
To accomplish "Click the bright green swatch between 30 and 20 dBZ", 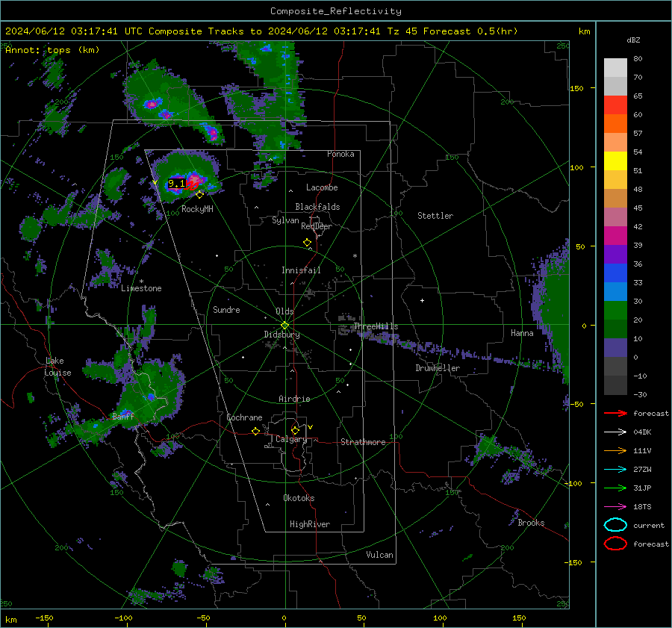I will point(615,311).
